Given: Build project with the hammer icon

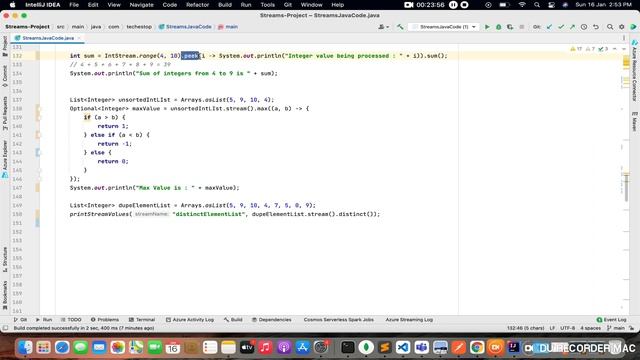Looking at the screenshot, I should 400,27.
